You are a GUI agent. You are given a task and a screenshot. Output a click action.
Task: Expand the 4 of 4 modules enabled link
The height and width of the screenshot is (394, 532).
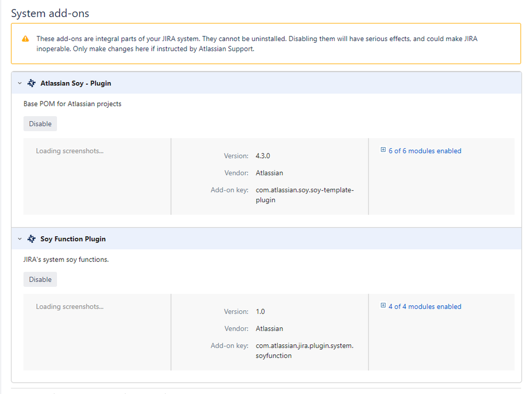point(425,307)
